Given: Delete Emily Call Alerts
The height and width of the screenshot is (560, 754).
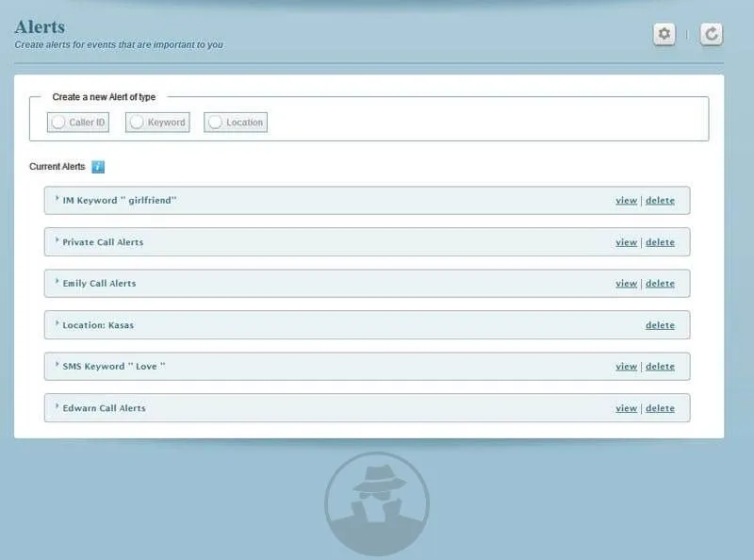Looking at the screenshot, I should pos(660,284).
